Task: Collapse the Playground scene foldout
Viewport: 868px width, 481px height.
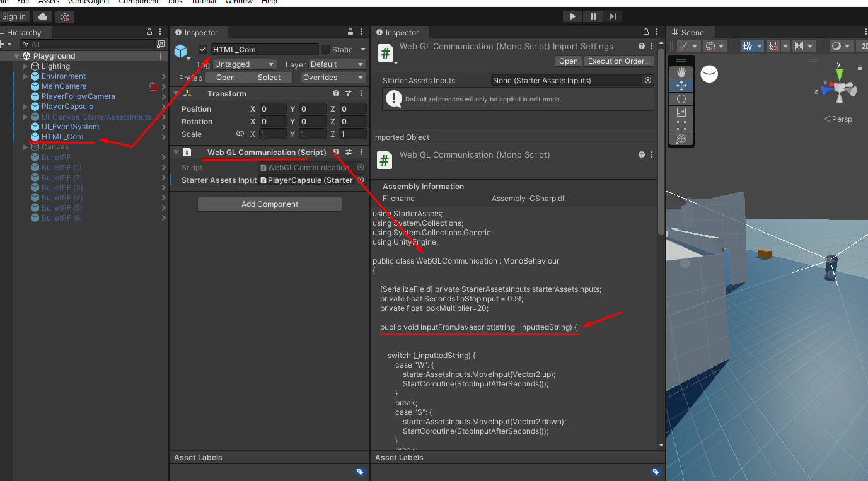Action: click(16, 56)
